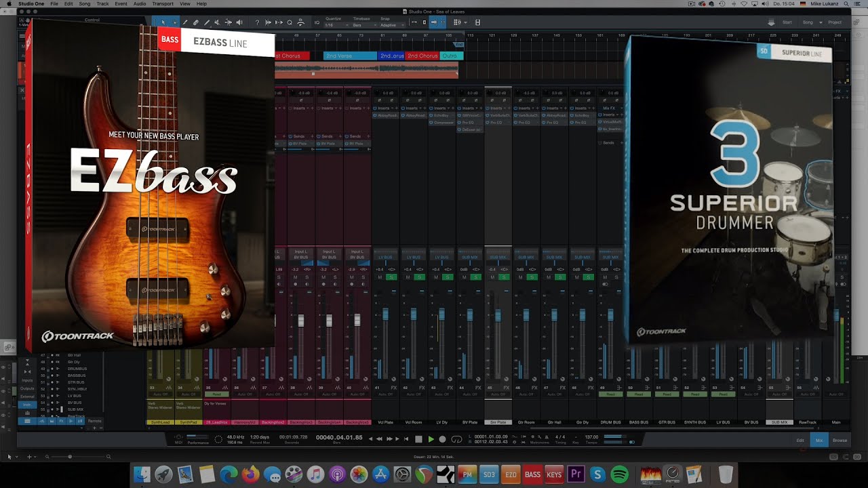
Task: Click the FX icon in console tabs
Action: 61,421
